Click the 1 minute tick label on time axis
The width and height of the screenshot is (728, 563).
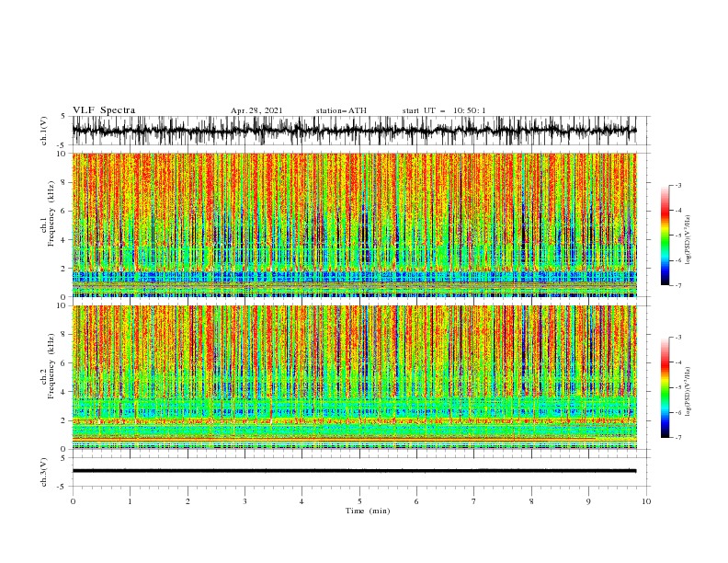point(131,501)
